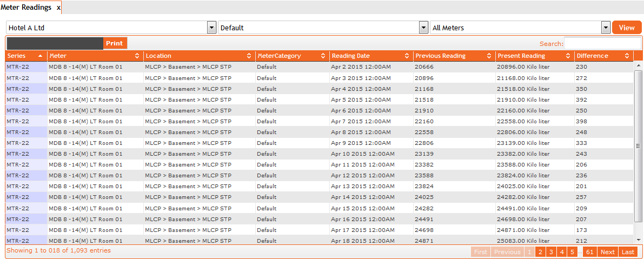Jump to page 61 in pagination
Screen dimensions: 644x259
pos(589,252)
